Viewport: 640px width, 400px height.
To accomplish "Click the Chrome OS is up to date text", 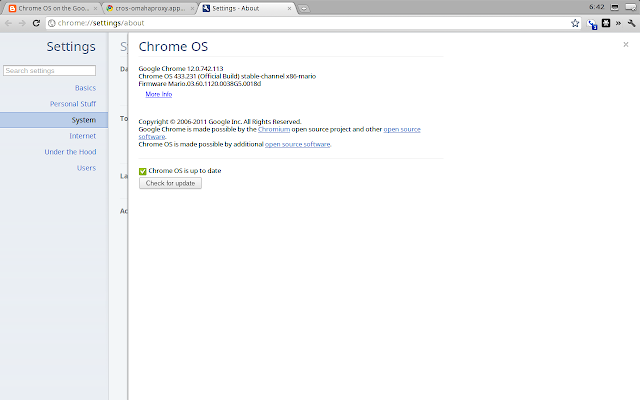I will click(185, 171).
